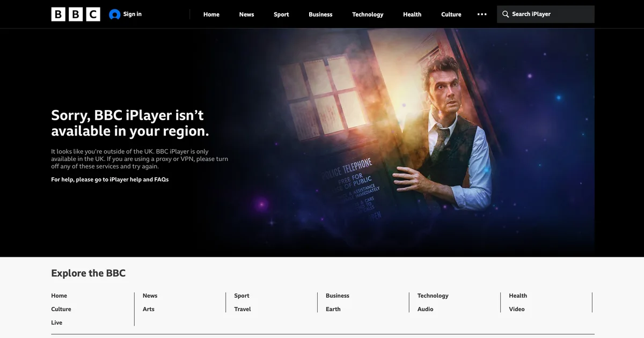
Task: Open Travel link in footer
Action: click(x=243, y=309)
